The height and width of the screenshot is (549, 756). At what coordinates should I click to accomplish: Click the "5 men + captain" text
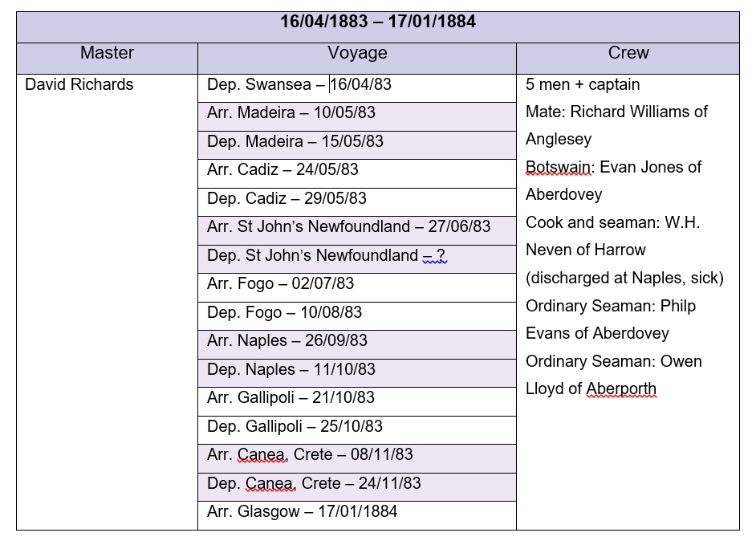tap(582, 84)
